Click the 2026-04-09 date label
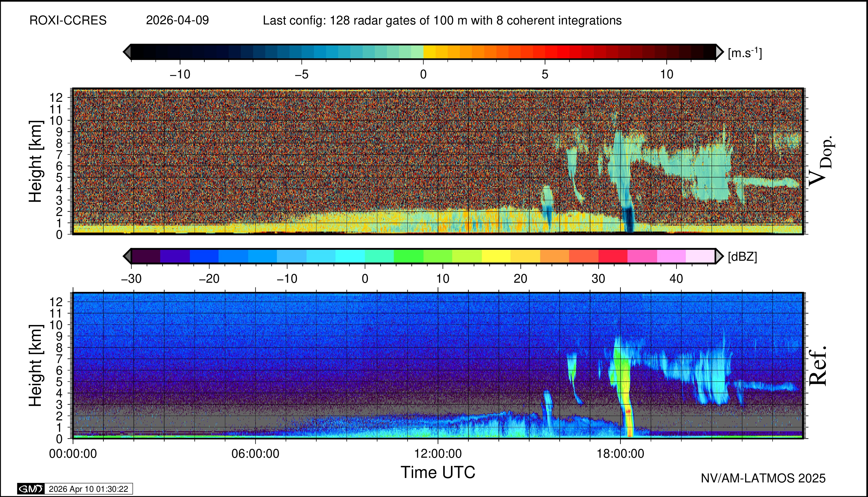This screenshot has width=868, height=497. [x=177, y=21]
